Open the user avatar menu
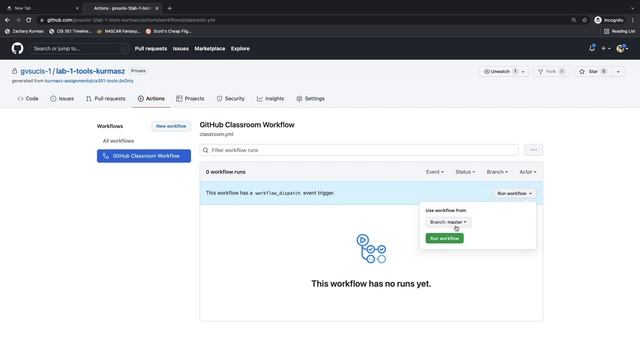 pyautogui.click(x=622, y=49)
